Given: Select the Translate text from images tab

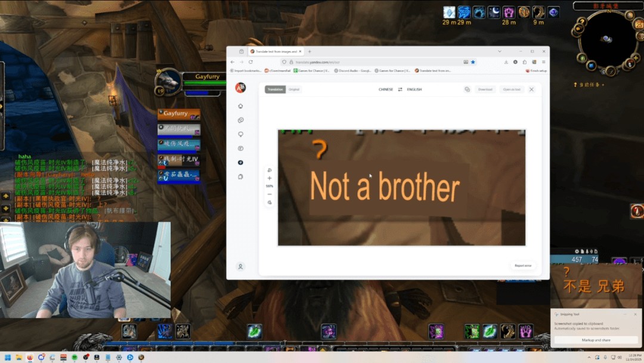Looking at the screenshot, I should 275,51.
